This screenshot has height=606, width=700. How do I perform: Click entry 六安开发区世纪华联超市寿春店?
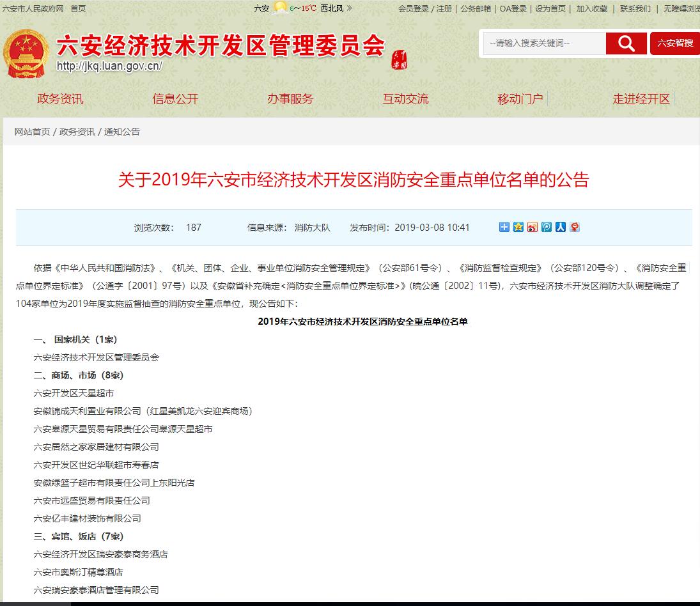coord(96,465)
